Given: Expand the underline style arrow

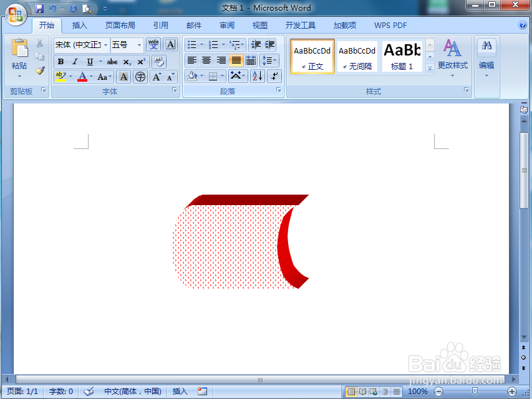Looking at the screenshot, I should click(100, 62).
